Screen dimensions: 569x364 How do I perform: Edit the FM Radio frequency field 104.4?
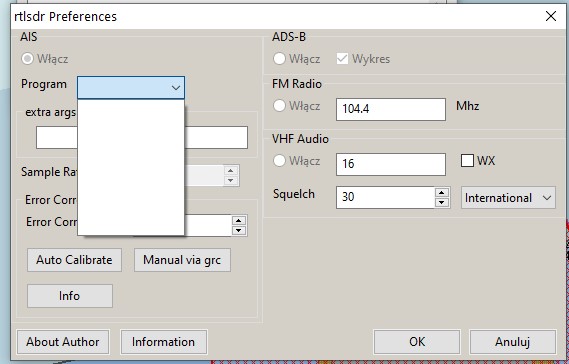coord(391,109)
